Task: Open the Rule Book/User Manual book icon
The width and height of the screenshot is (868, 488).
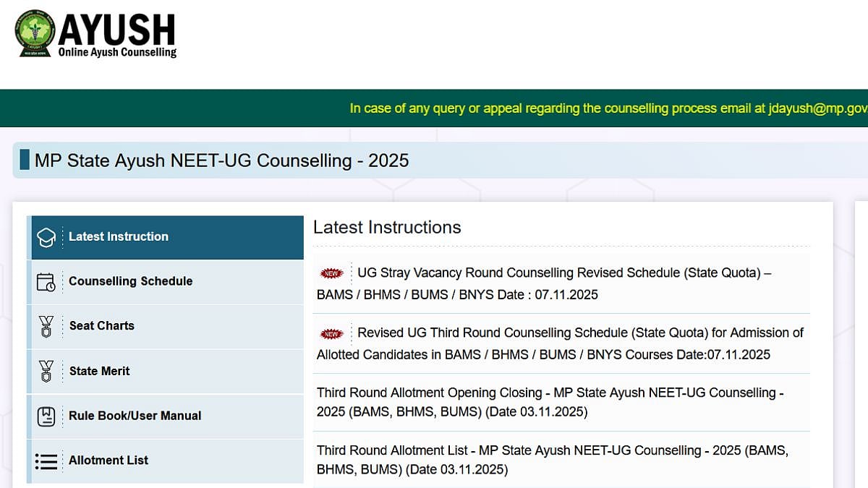Action: (46, 416)
